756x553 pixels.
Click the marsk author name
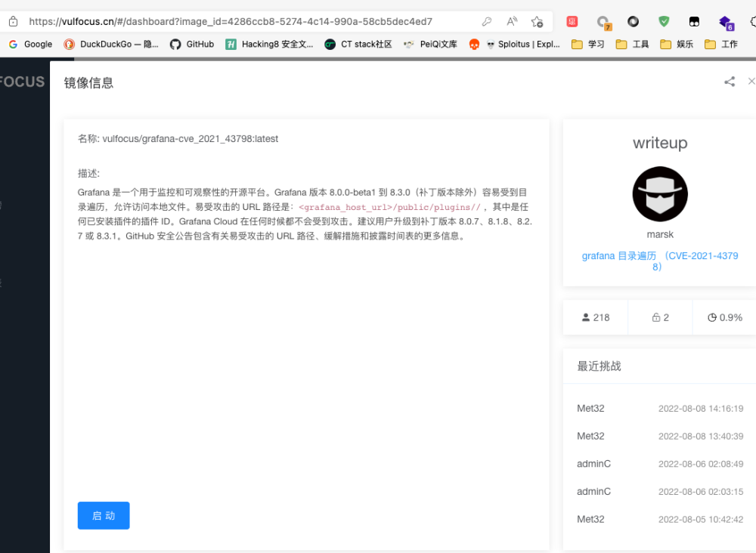(660, 235)
